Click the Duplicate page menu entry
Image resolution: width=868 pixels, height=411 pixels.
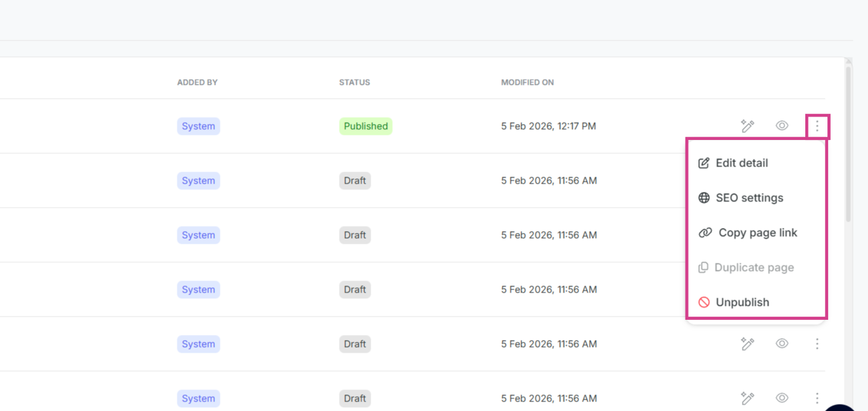[753, 268]
